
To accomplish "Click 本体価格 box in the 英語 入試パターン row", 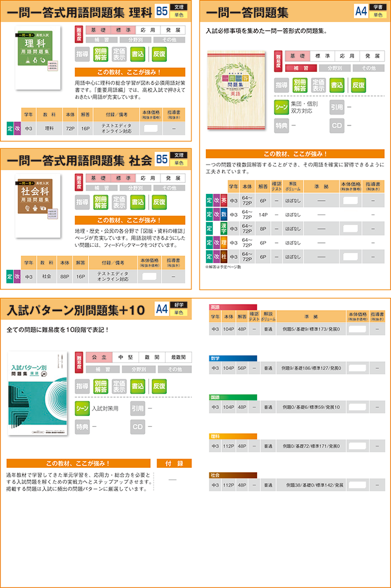I will [356, 330].
